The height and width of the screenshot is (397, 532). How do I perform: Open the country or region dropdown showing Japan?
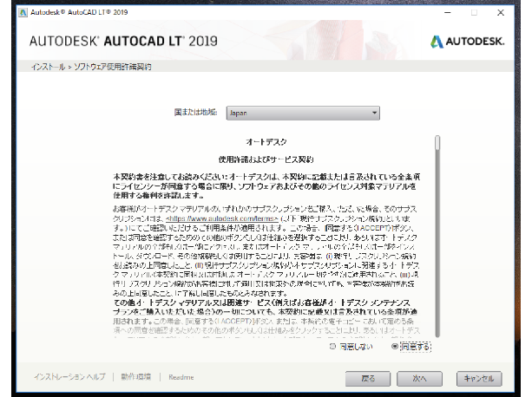point(303,113)
